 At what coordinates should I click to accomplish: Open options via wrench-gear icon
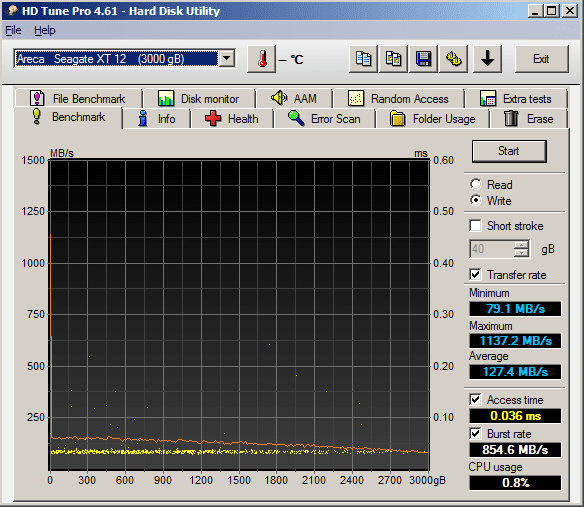(454, 59)
